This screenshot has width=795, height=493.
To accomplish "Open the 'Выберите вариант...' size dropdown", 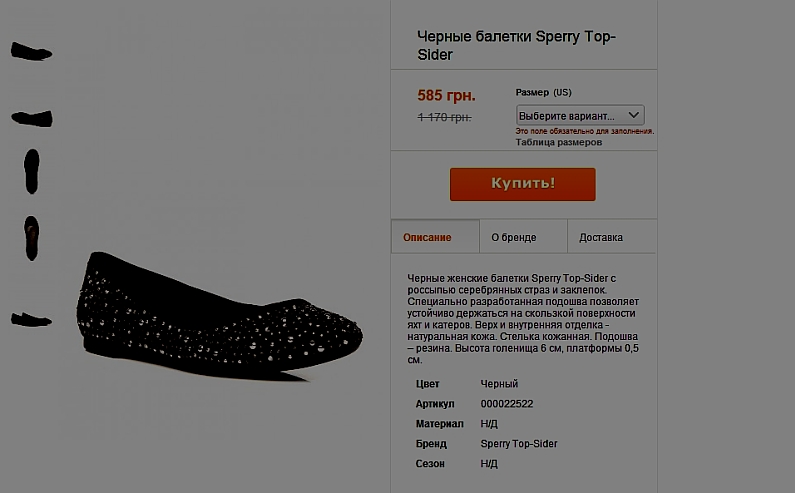I will pyautogui.click(x=570, y=116).
